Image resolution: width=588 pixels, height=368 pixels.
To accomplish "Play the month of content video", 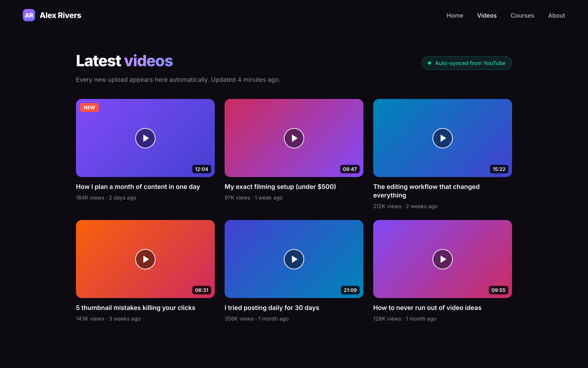I will pyautogui.click(x=145, y=138).
